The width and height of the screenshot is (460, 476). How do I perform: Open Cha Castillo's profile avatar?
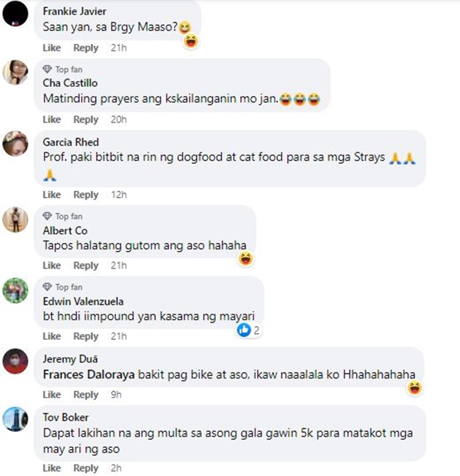pyautogui.click(x=15, y=72)
